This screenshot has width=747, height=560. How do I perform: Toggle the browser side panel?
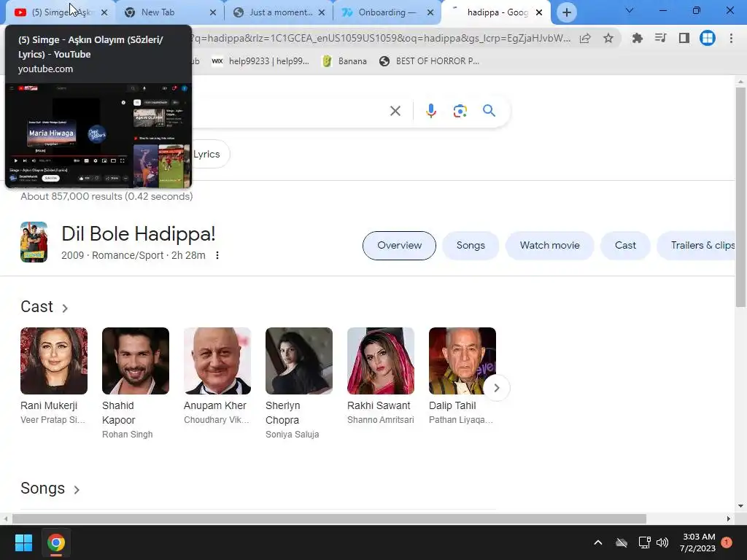[684, 38]
